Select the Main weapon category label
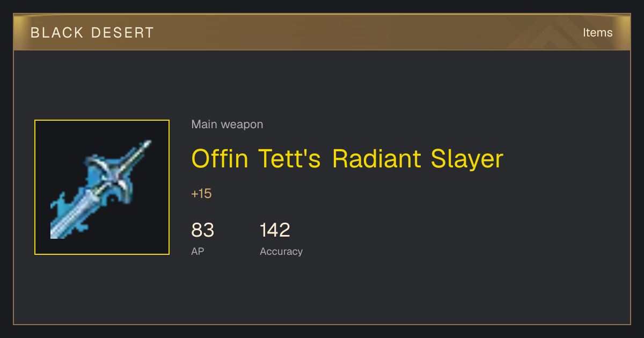This screenshot has height=338, width=644. 227,124
